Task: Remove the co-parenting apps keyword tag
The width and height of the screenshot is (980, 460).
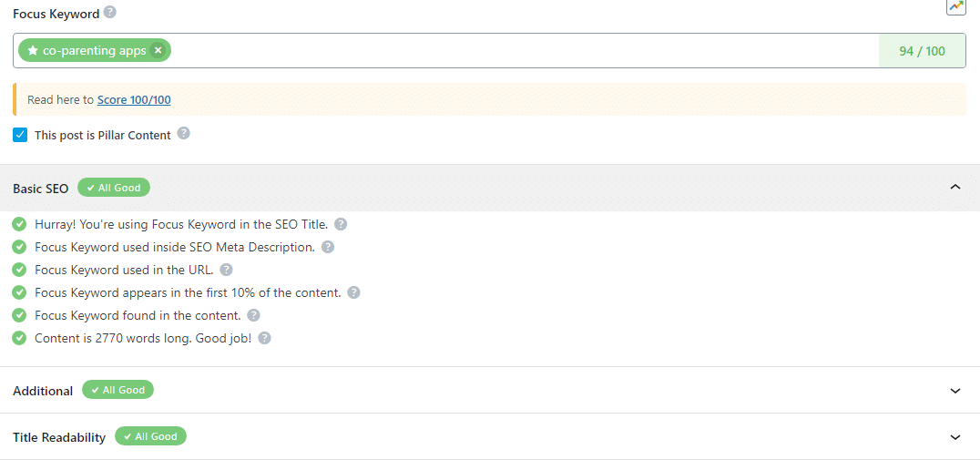Action: coord(158,51)
